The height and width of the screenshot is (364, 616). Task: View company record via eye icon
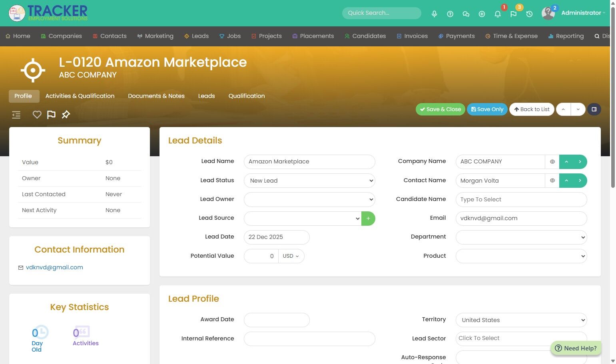click(552, 162)
